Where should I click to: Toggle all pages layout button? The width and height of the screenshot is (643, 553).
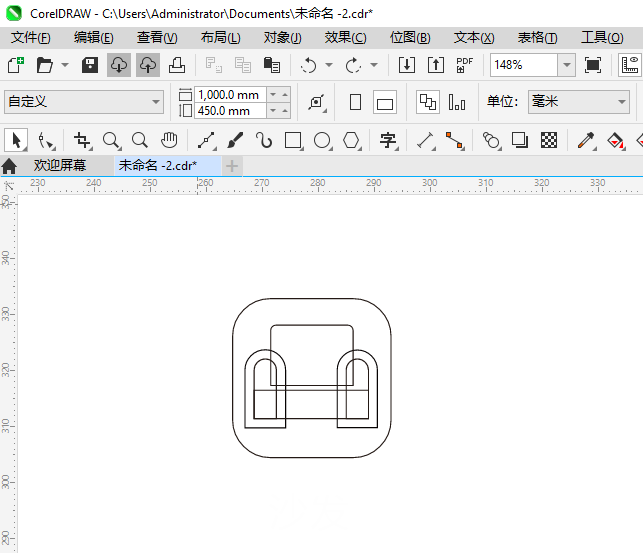coord(428,102)
